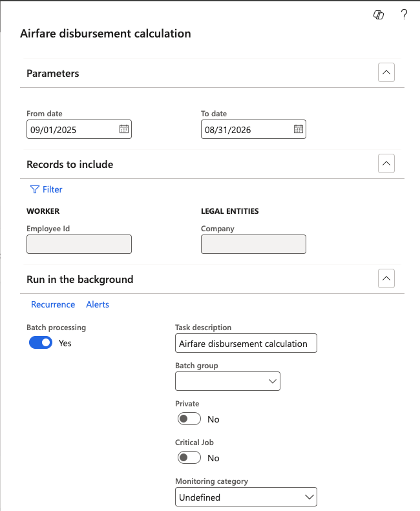Click the Private label
Image resolution: width=420 pixels, height=511 pixels.
click(187, 404)
